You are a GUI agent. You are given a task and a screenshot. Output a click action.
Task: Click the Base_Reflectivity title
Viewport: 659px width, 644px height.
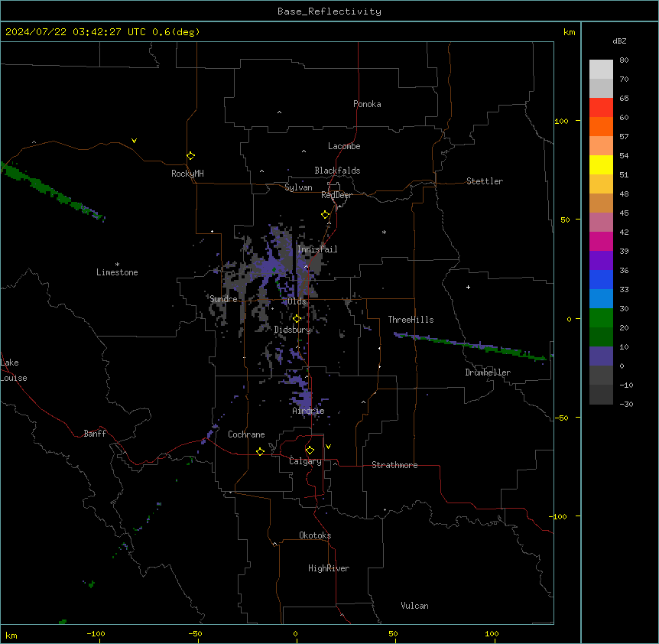pos(329,11)
